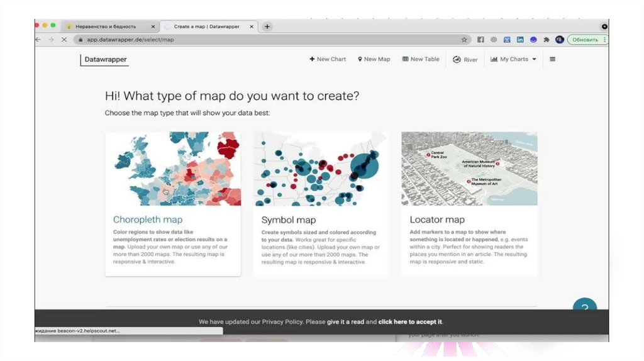Open a new browser tab with plus

pos(267,26)
